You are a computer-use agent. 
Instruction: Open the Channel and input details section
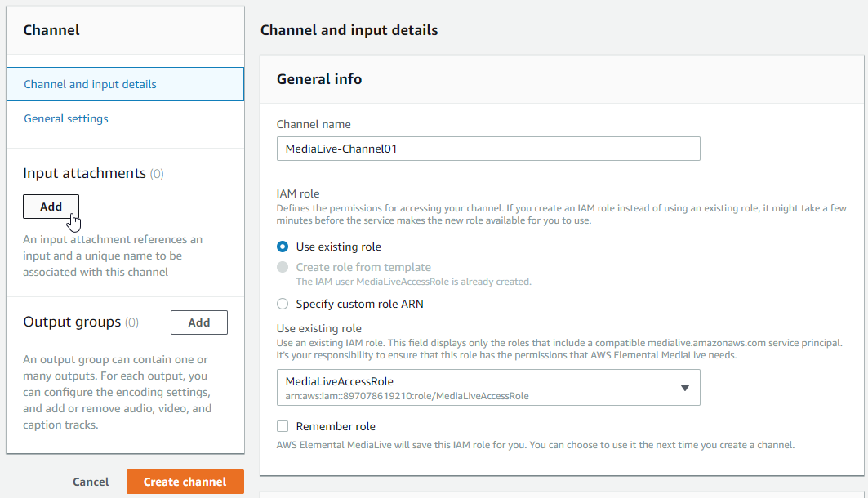(90, 84)
